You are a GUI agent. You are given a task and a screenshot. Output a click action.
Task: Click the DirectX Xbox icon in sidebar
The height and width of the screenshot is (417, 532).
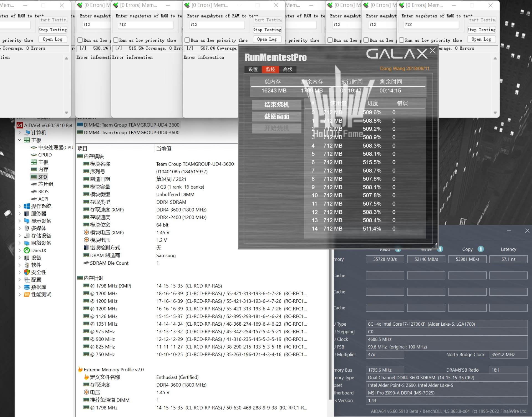(x=27, y=250)
